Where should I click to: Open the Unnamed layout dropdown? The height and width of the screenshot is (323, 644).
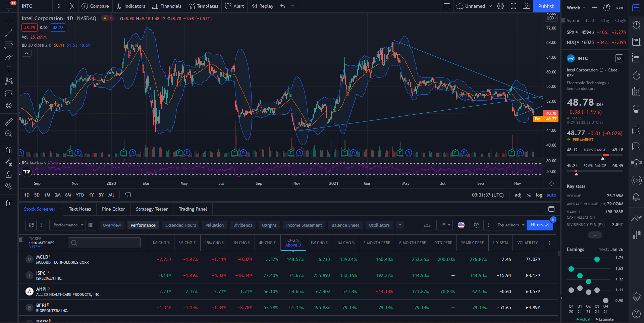490,6
